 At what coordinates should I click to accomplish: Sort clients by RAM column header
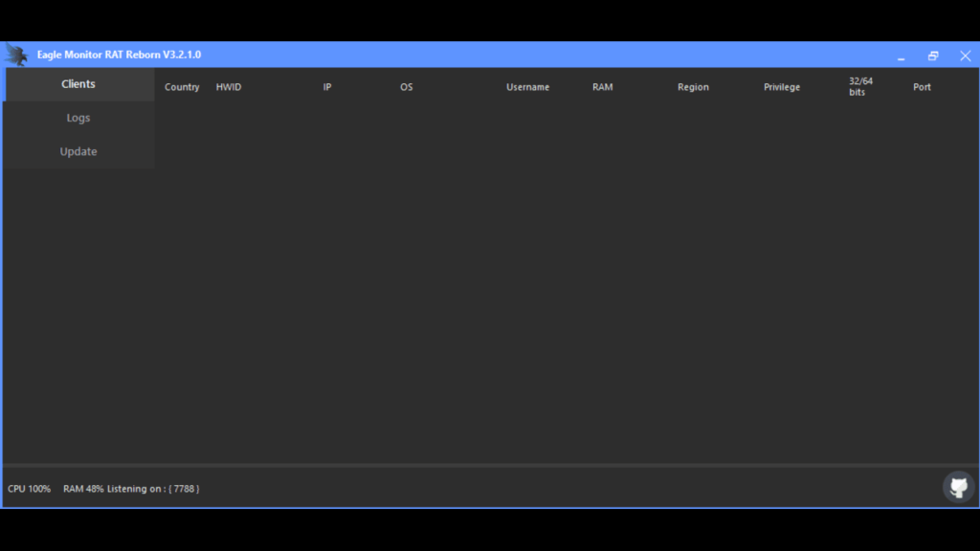(x=603, y=87)
